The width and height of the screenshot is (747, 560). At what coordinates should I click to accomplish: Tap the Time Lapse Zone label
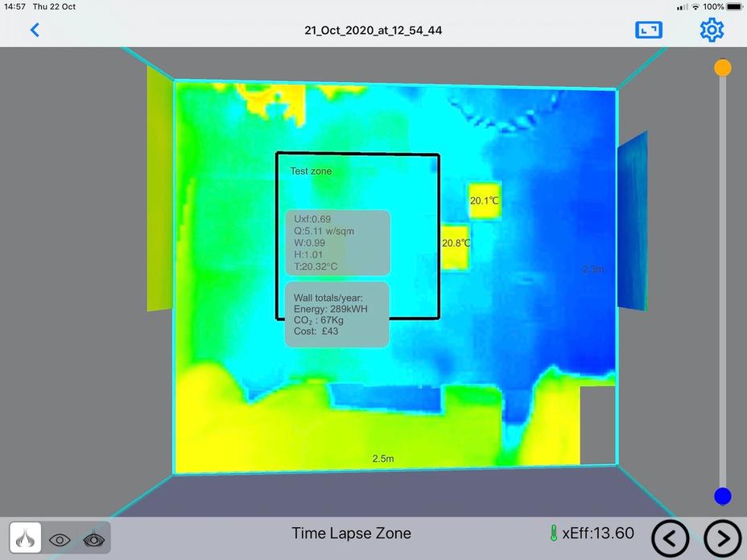tap(351, 533)
